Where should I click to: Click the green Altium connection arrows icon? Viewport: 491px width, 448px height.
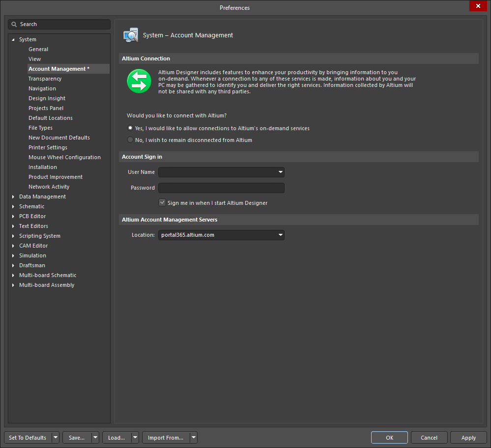pyautogui.click(x=139, y=81)
